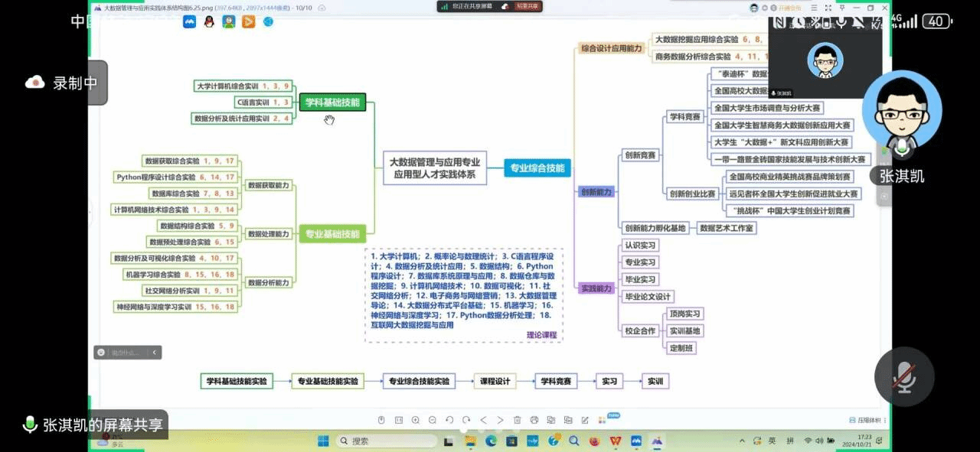Go to the previous image
The width and height of the screenshot is (980, 452).
tap(483, 420)
